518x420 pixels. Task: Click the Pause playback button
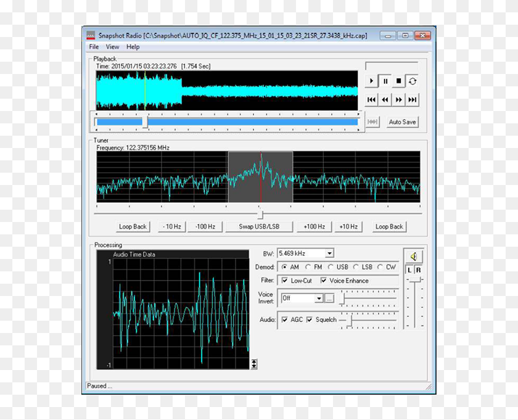click(385, 81)
